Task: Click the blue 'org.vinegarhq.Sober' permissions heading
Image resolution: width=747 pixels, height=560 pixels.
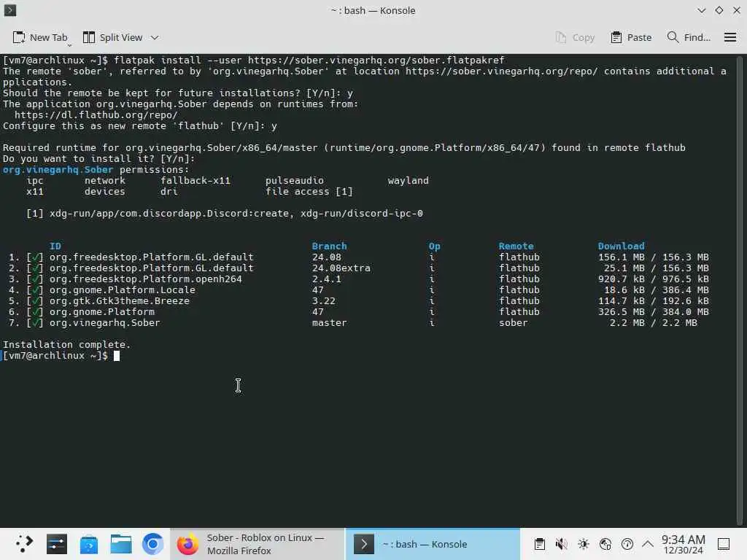Action: 58,169
